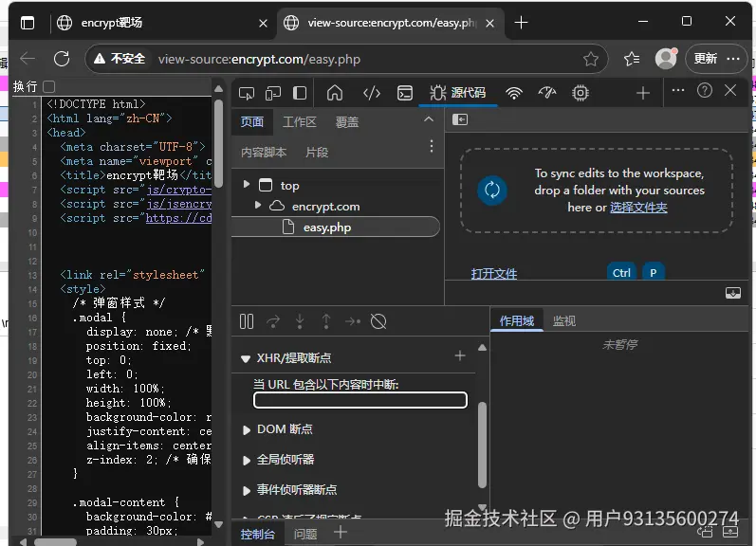
Task: Open navigator more options vertical dots
Action: [431, 147]
